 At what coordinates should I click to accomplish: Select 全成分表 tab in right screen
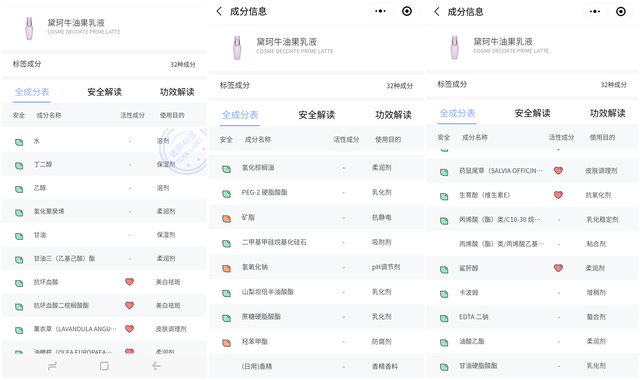tap(458, 113)
